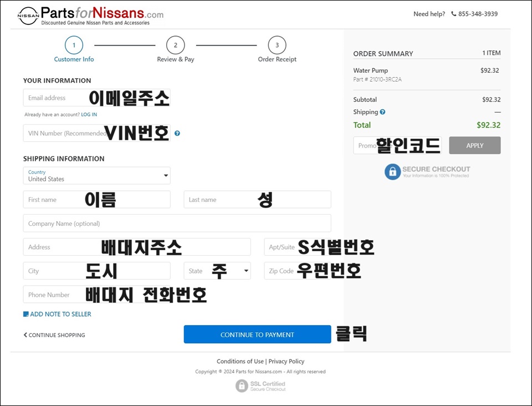Click into the VIN Number field

96,133
